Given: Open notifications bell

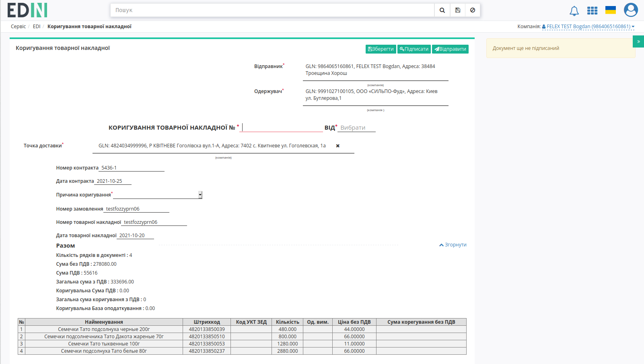Looking at the screenshot, I should click(x=574, y=11).
